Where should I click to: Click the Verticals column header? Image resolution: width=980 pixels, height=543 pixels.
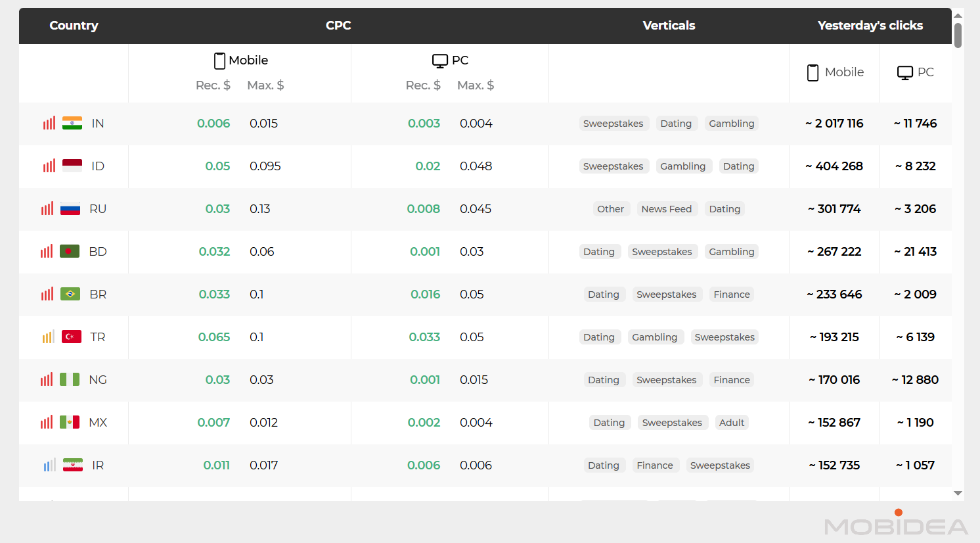669,26
